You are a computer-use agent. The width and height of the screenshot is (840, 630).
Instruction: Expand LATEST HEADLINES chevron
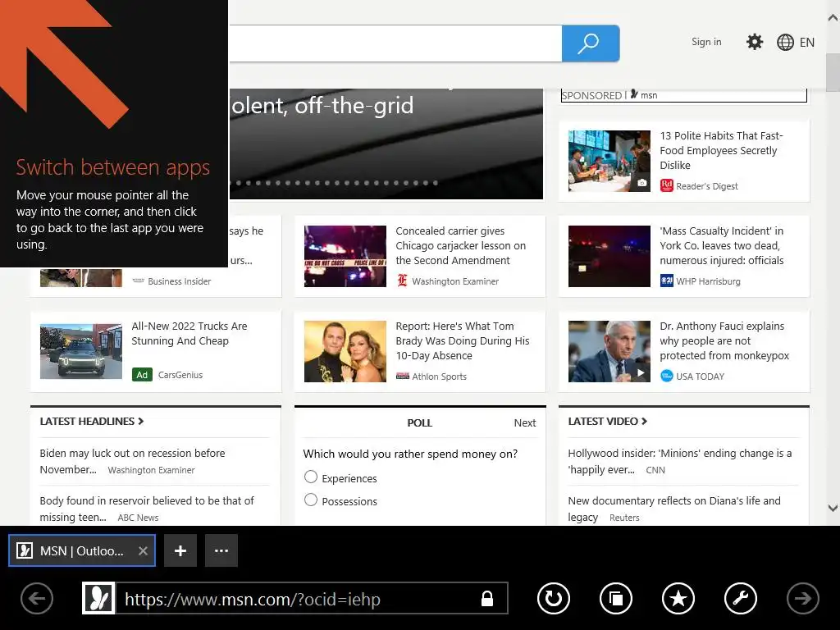click(x=141, y=421)
